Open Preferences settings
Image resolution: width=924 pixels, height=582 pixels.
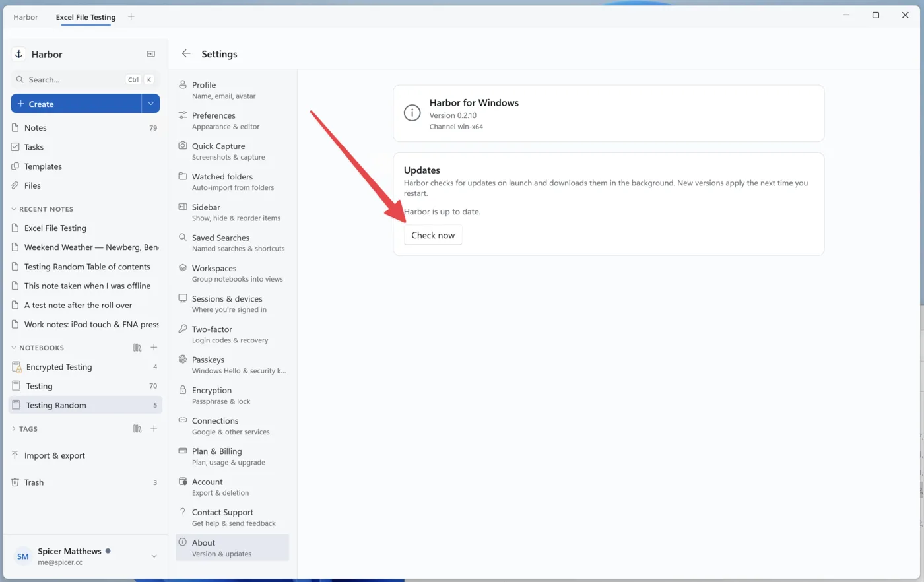(x=232, y=121)
